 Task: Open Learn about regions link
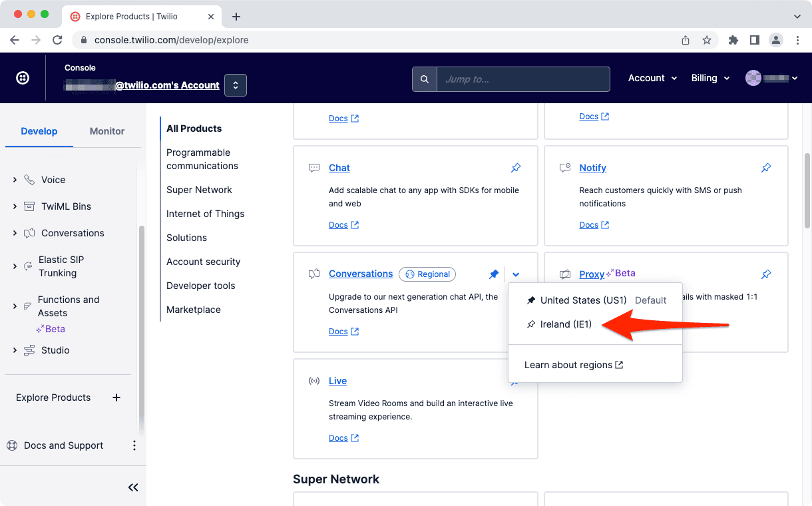pyautogui.click(x=573, y=365)
